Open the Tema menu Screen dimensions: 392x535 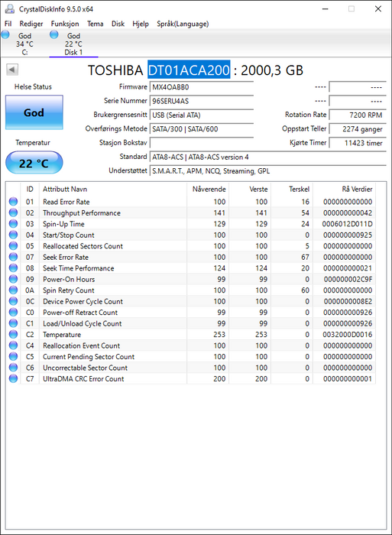pyautogui.click(x=96, y=24)
